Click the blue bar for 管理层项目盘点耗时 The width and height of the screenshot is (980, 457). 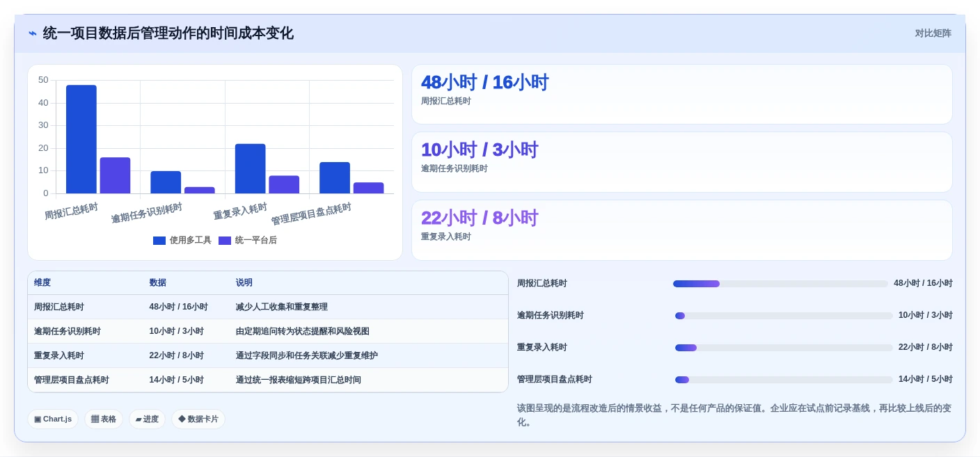[335, 177]
